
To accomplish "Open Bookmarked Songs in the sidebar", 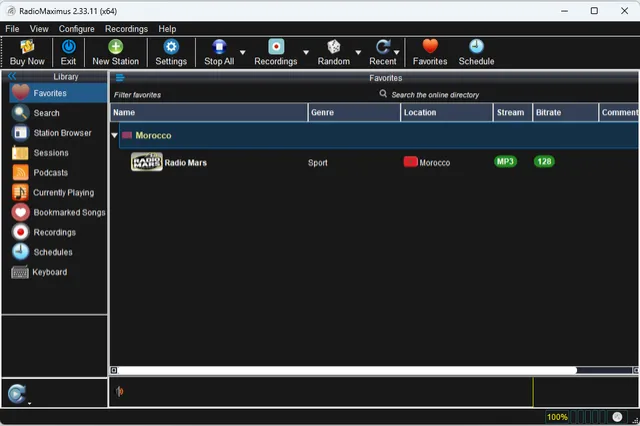I will (58, 213).
